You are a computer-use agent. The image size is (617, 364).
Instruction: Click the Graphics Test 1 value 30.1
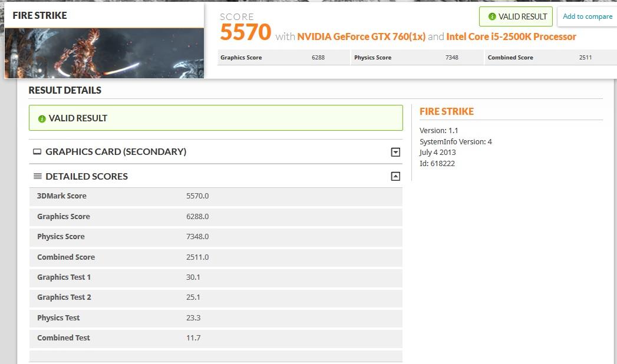193,277
